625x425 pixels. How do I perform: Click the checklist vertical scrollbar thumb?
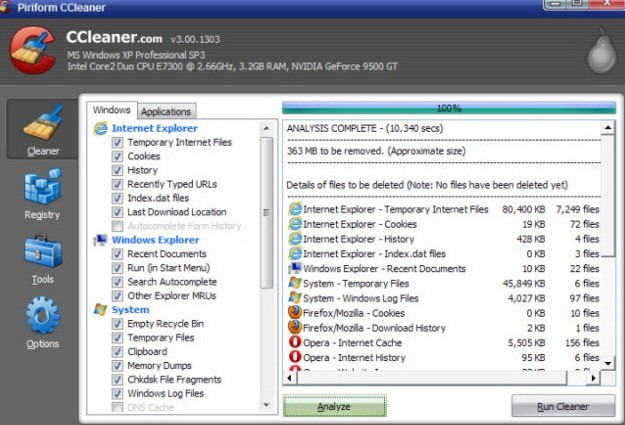[x=267, y=212]
